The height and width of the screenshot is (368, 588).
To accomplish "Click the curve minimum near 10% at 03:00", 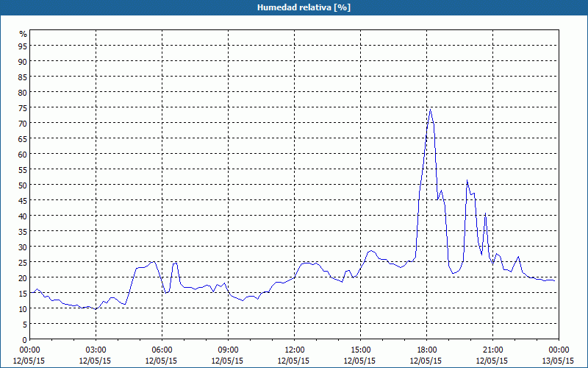I will (x=96, y=309).
